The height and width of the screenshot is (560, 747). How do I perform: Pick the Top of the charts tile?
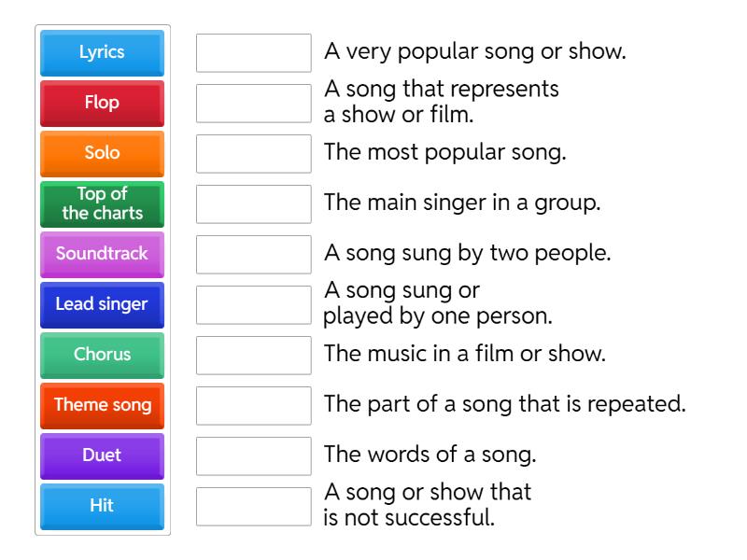pos(101,203)
